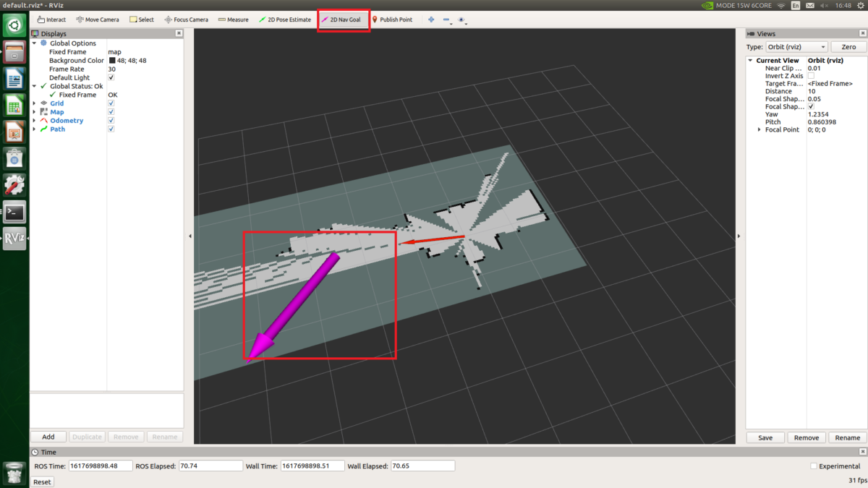Collapse the Global Options section
The height and width of the screenshot is (488, 868).
[x=34, y=43]
